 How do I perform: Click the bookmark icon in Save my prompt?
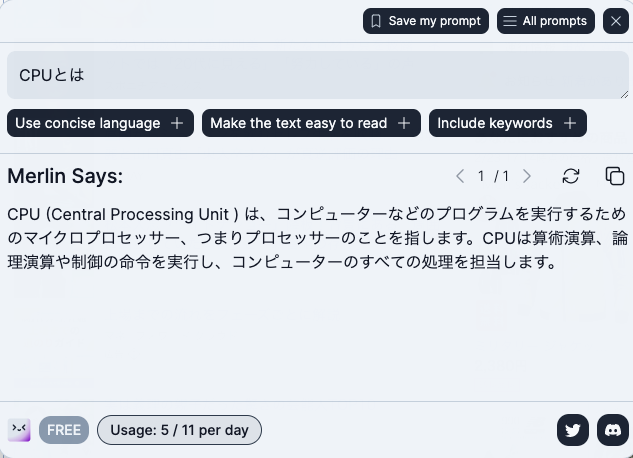point(376,21)
